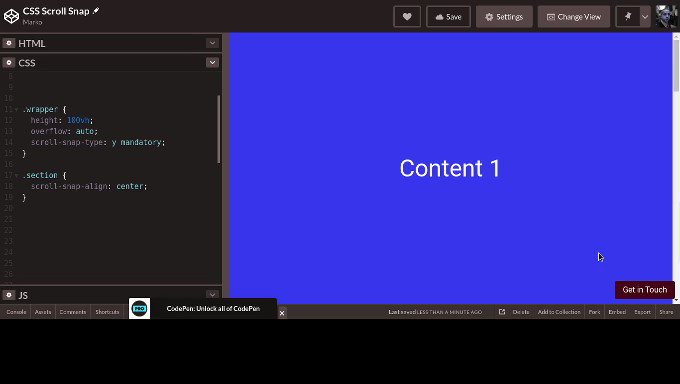Expand the CSS panel dropdown arrow
This screenshot has height=384, width=680.
(212, 62)
